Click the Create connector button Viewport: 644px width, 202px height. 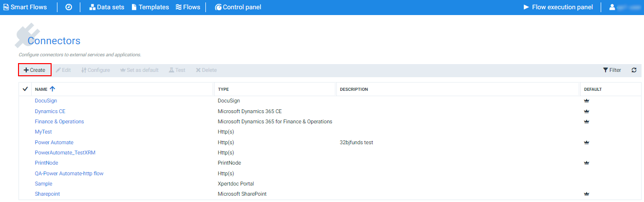click(x=35, y=70)
